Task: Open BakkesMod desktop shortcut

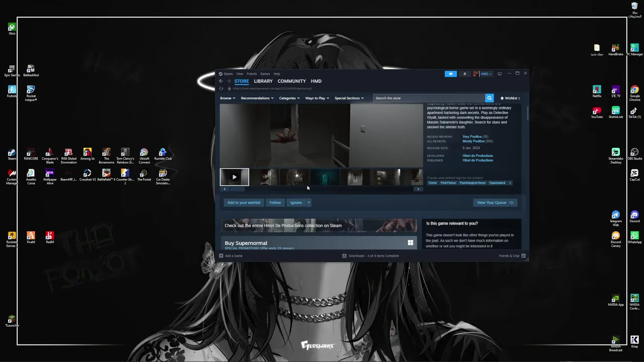Action: (x=31, y=71)
